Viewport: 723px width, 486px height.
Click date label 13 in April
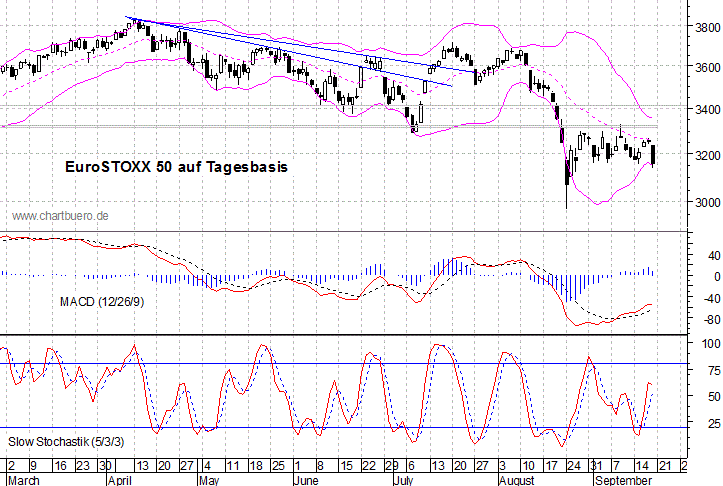142,466
